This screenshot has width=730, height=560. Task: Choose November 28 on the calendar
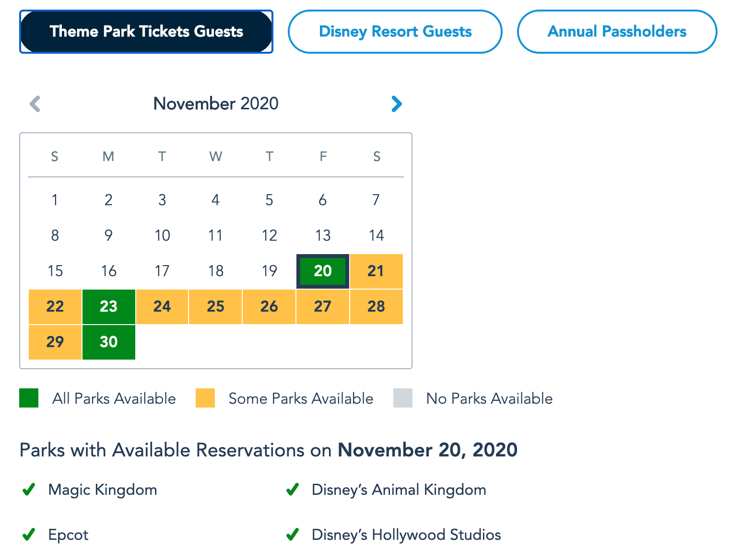376,306
